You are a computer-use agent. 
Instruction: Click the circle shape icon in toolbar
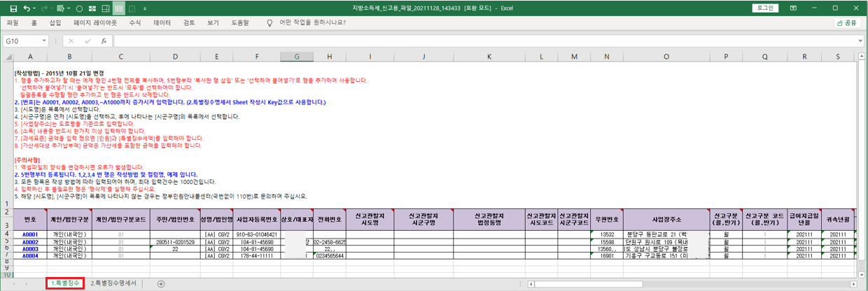78,8
